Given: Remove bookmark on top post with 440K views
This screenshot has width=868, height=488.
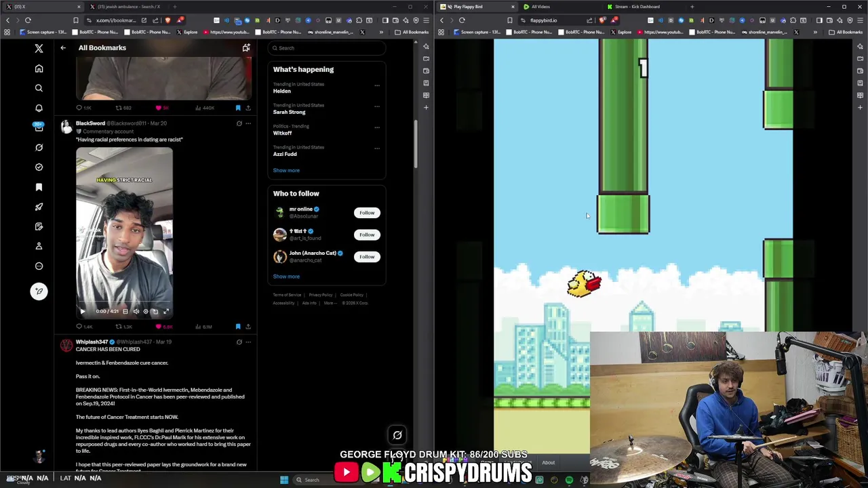Looking at the screenshot, I should [x=238, y=108].
